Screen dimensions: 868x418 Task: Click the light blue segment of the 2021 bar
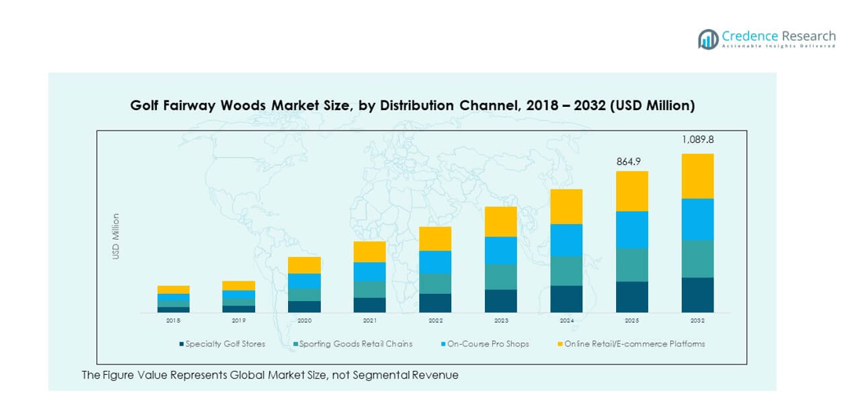click(x=370, y=271)
